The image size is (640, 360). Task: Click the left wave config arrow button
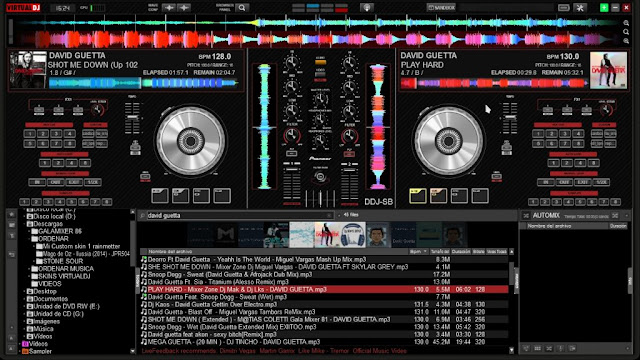[x=169, y=8]
